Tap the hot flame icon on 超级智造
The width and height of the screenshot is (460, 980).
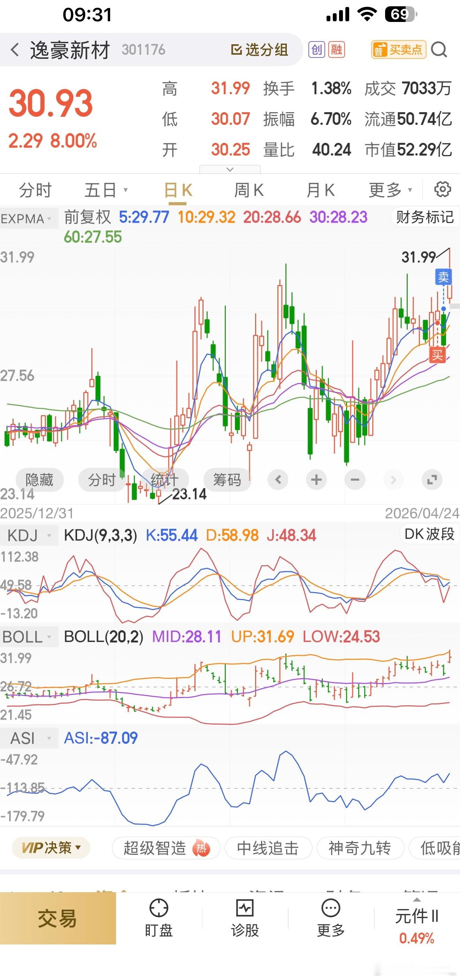[201, 848]
